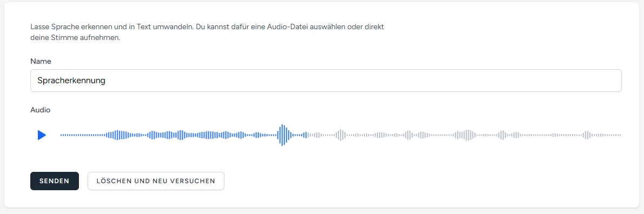The width and height of the screenshot is (644, 214).
Task: Jump to the first gray peak after the playhead
Action: pyautogui.click(x=340, y=135)
